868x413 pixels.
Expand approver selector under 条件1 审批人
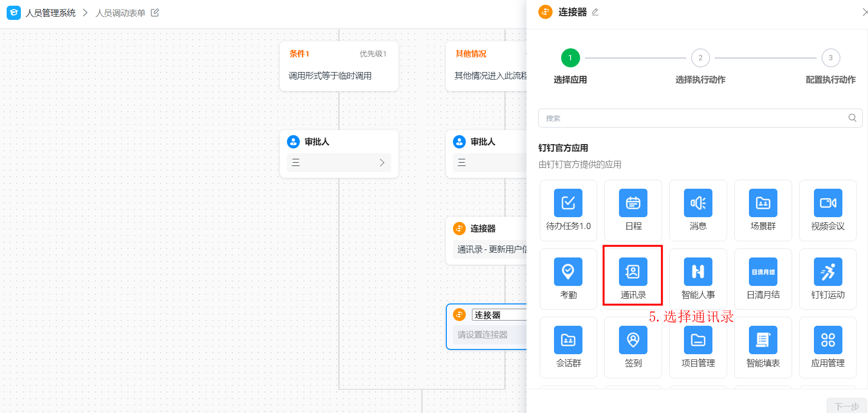339,163
